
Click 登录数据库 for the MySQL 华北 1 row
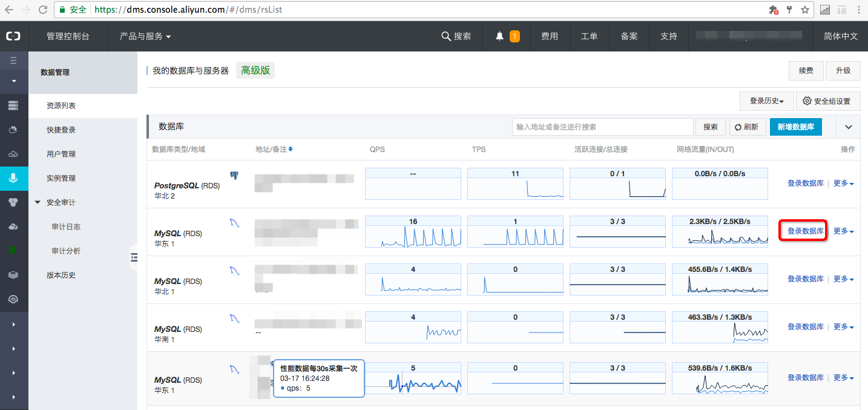[806, 279]
